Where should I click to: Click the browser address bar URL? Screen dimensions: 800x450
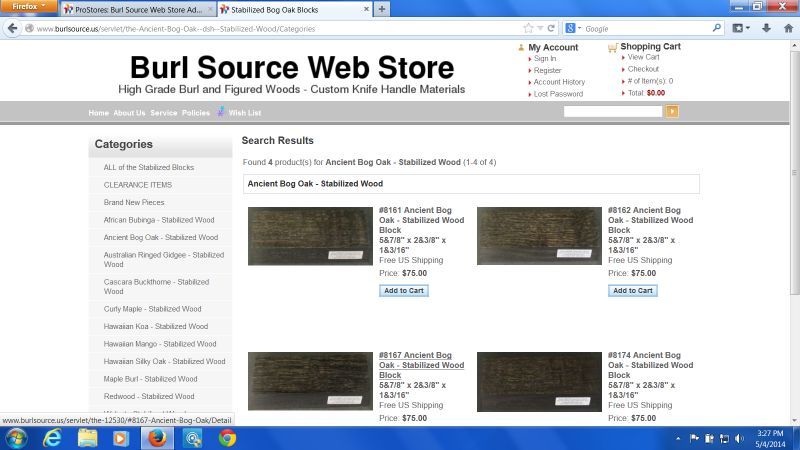point(176,29)
